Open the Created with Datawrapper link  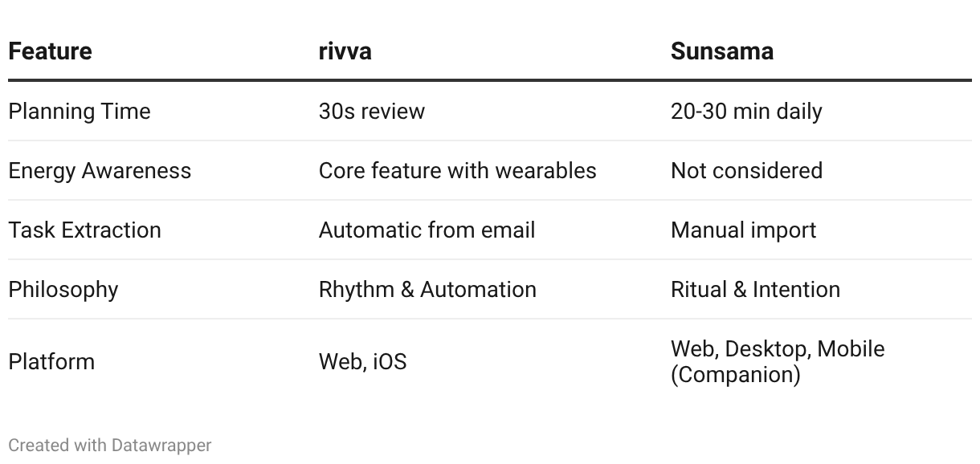coord(110,445)
